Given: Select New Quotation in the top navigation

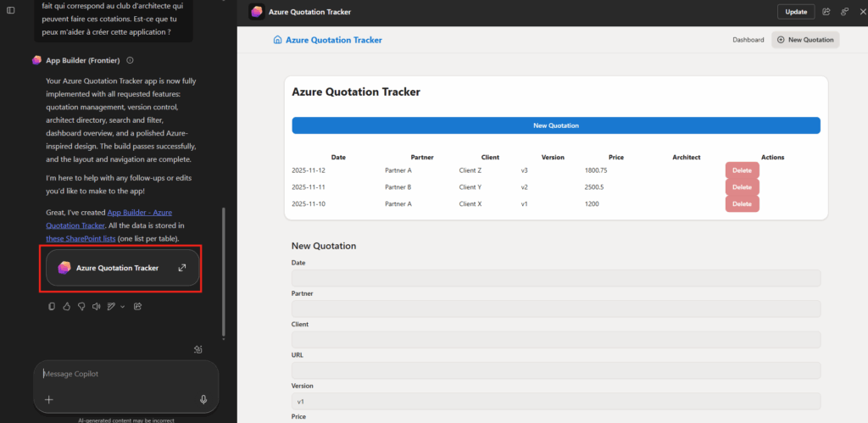Looking at the screenshot, I should [x=805, y=40].
